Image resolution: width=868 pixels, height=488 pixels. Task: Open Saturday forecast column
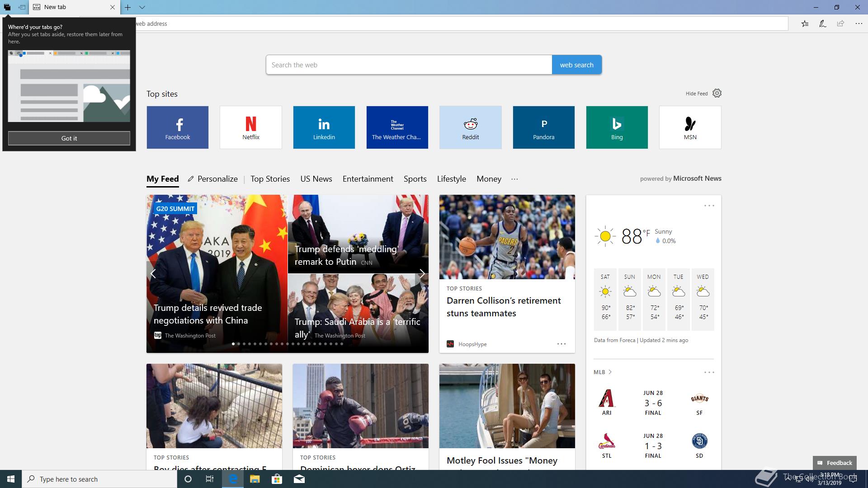tap(605, 300)
